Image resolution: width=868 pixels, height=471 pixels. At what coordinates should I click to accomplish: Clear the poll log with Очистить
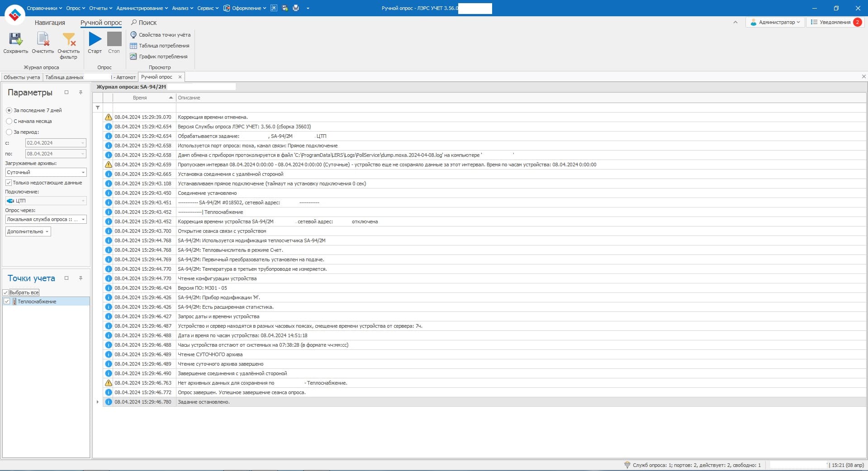(43, 40)
